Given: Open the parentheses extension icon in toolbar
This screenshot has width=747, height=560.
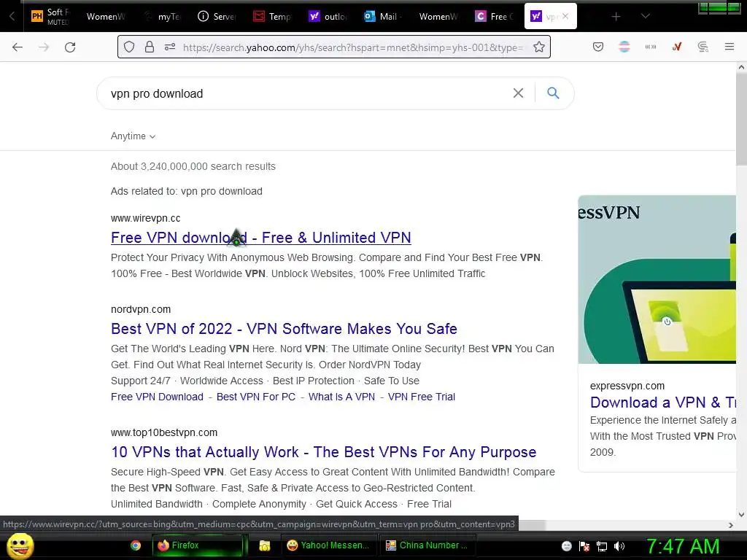Looking at the screenshot, I should (650, 47).
